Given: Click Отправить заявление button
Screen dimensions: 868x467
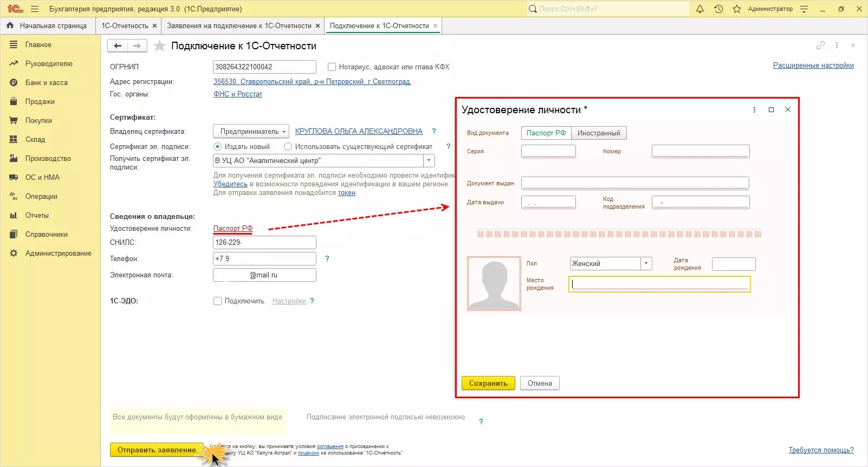Looking at the screenshot, I should tap(157, 450).
